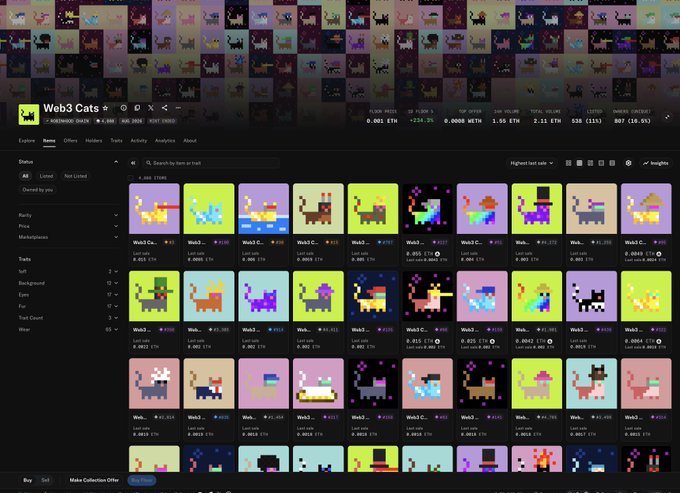Screen dimensions: 680x493
Task: Switch to the third grid layout icon
Action: click(x=590, y=163)
